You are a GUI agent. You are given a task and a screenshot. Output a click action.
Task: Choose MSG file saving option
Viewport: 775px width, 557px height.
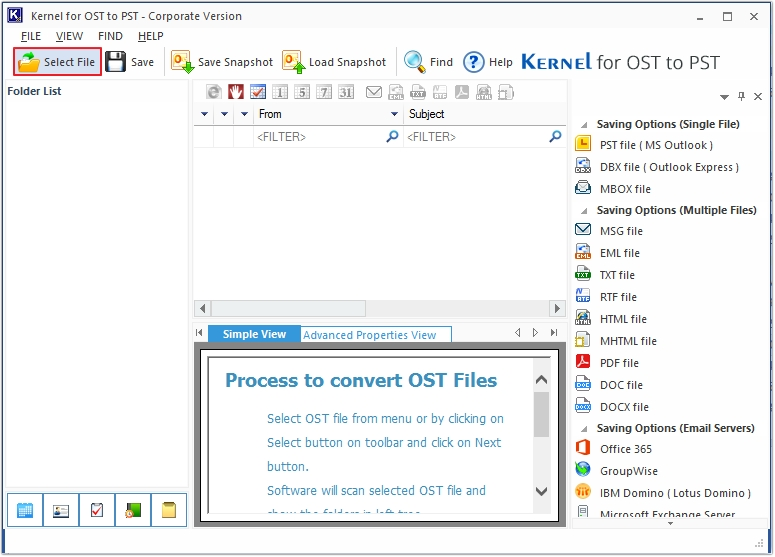[609, 231]
